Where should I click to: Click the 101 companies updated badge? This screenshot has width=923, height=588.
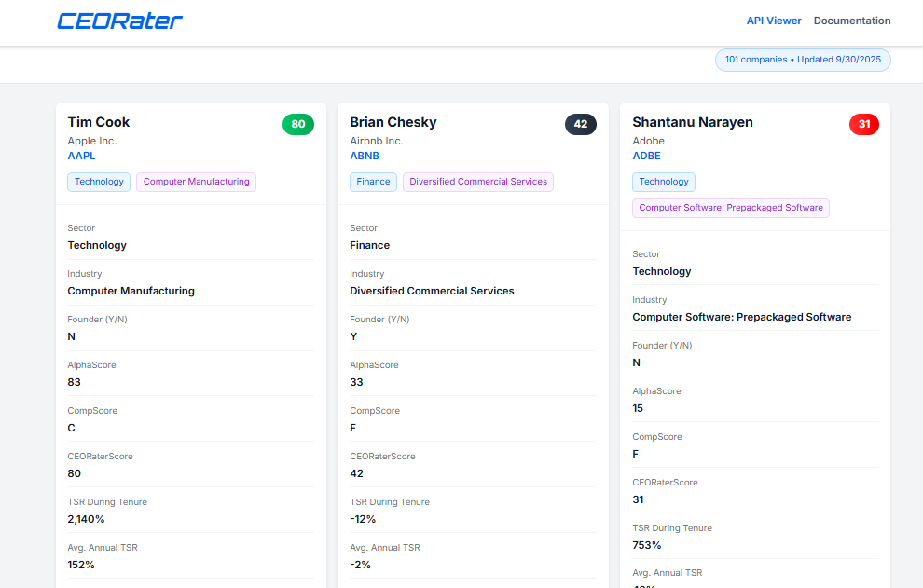(803, 60)
